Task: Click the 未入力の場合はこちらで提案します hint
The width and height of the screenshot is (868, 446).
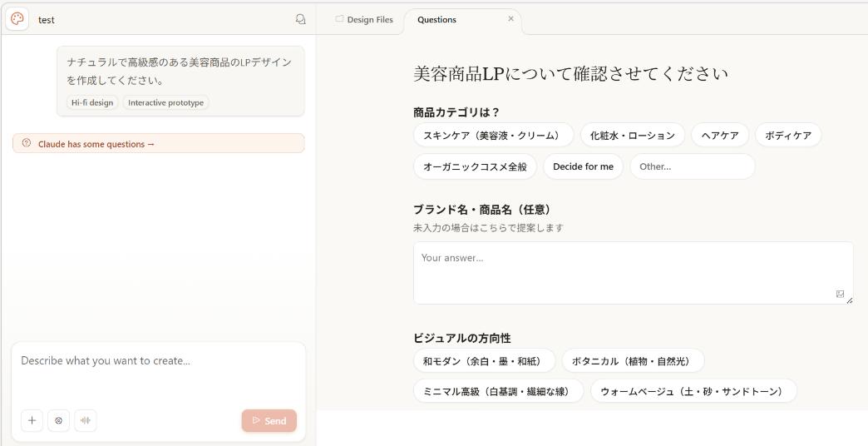Action: [x=488, y=228]
